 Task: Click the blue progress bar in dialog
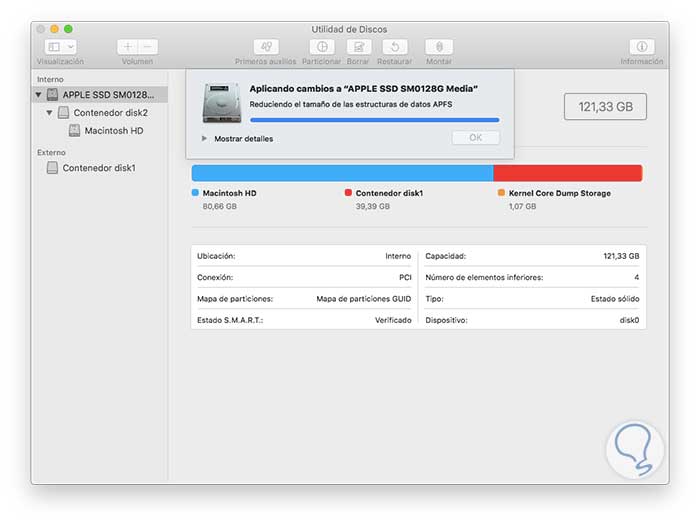point(375,120)
